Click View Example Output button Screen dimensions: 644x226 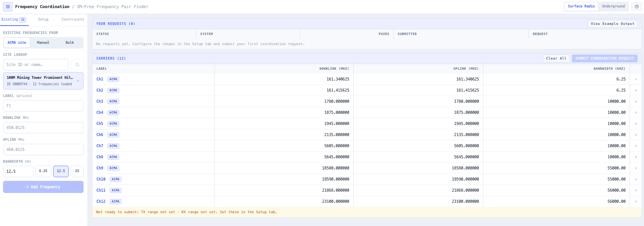[x=612, y=24]
